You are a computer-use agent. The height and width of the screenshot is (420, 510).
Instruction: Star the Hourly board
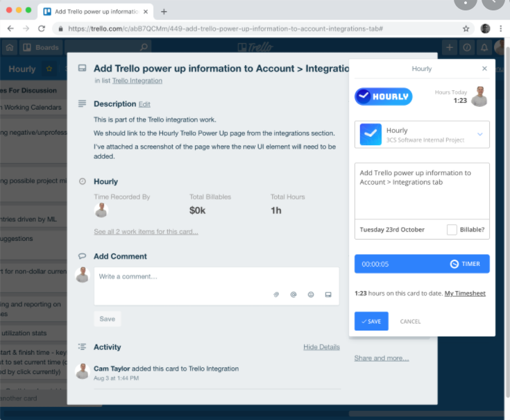49,69
